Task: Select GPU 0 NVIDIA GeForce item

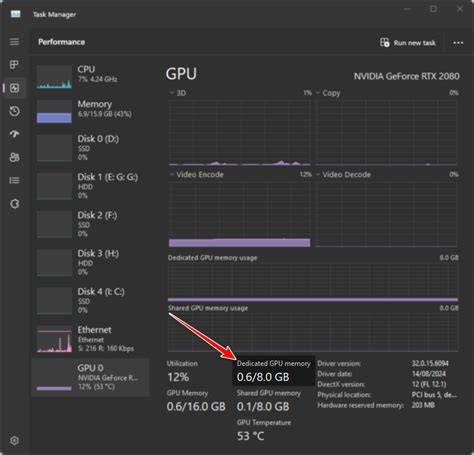Action: click(x=91, y=377)
